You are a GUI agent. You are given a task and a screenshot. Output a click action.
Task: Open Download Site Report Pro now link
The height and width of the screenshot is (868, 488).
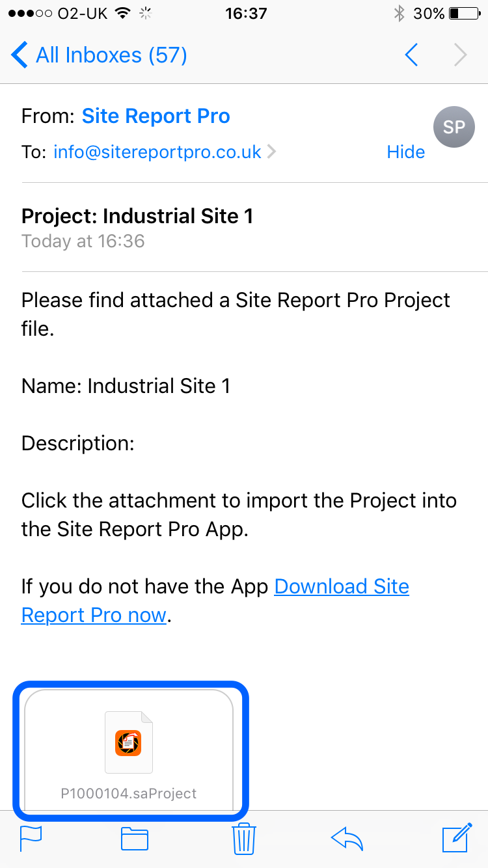tap(215, 601)
